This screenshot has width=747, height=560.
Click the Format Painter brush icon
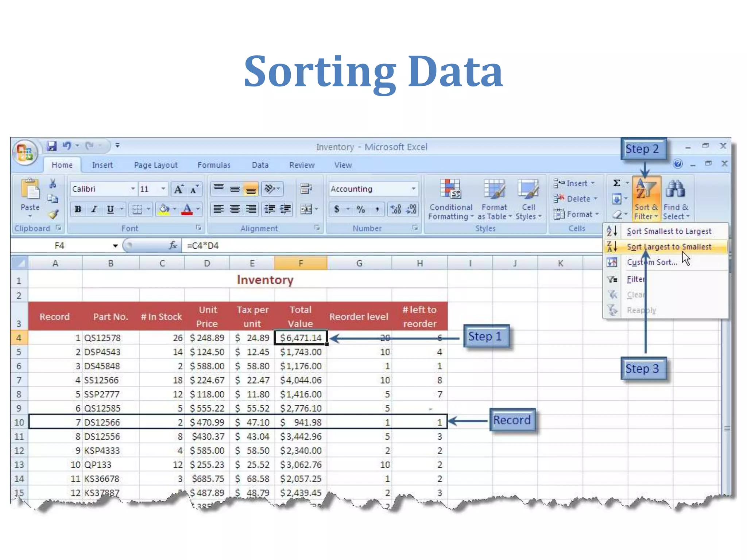(53, 214)
